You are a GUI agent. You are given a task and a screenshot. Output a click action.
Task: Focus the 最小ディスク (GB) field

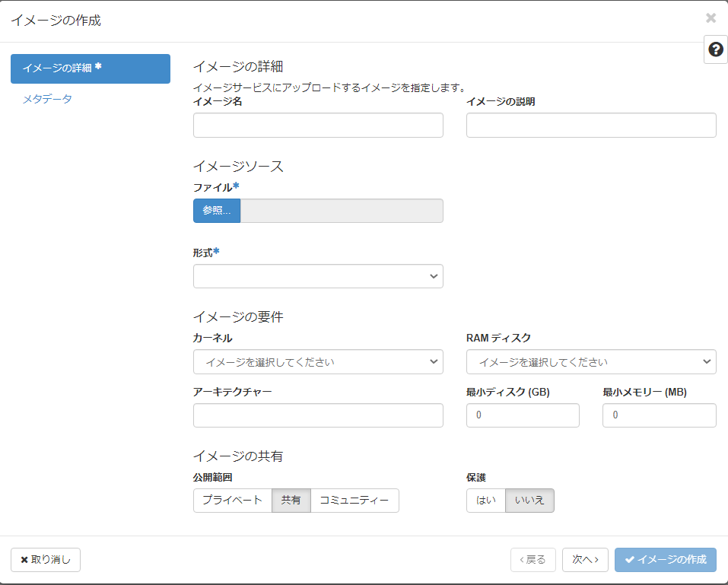(x=523, y=415)
